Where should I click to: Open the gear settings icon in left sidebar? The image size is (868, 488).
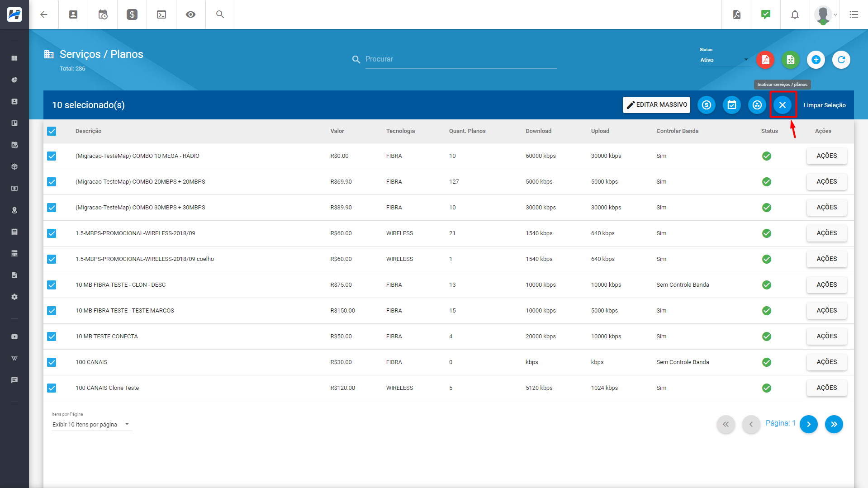click(14, 297)
